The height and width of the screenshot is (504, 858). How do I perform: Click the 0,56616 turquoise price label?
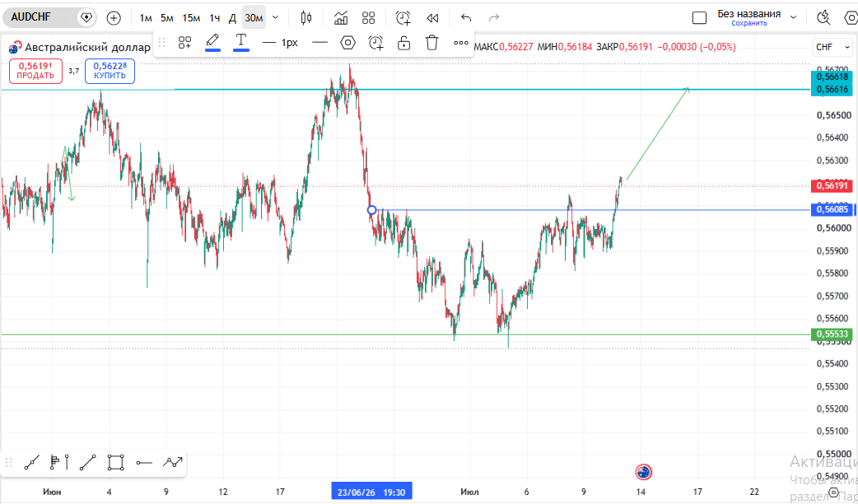[x=832, y=89]
